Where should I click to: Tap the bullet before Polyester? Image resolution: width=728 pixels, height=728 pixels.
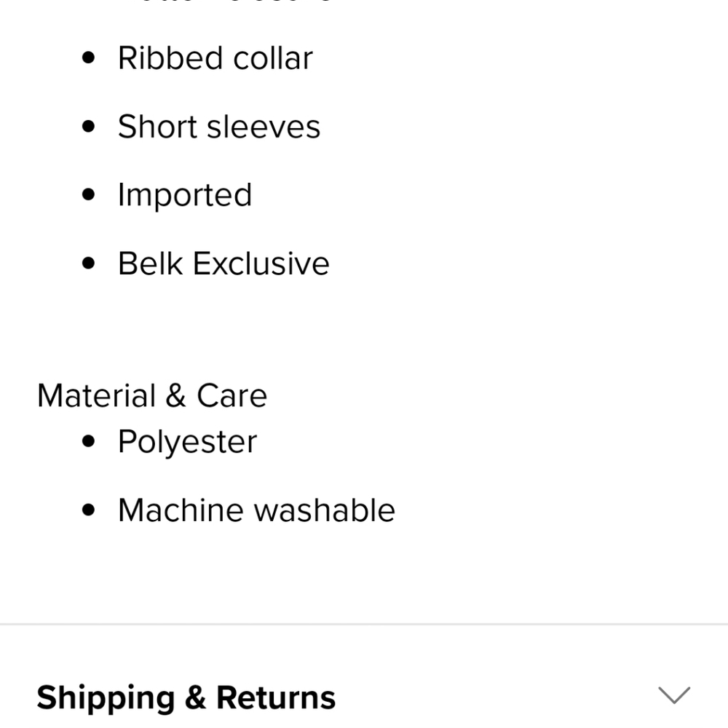click(89, 442)
